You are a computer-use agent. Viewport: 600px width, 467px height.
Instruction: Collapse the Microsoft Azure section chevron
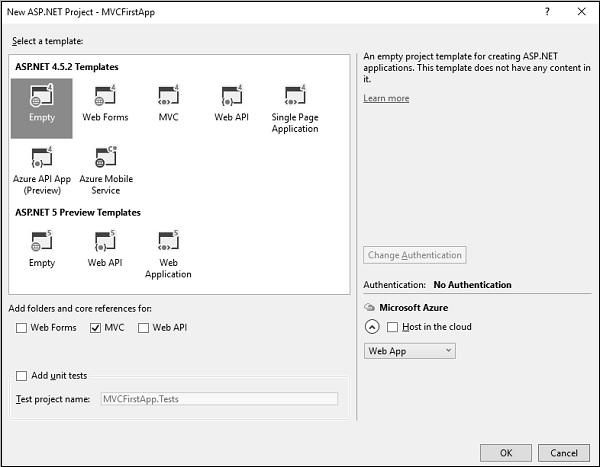point(371,327)
